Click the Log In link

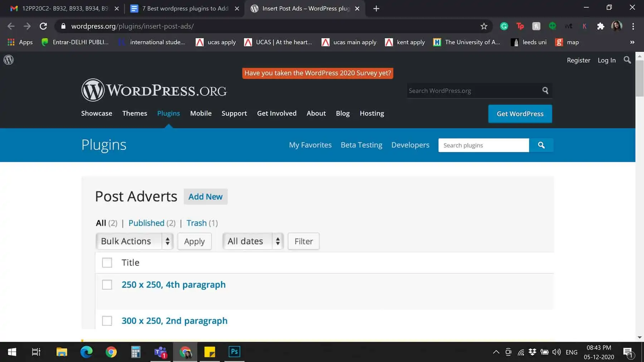click(607, 60)
